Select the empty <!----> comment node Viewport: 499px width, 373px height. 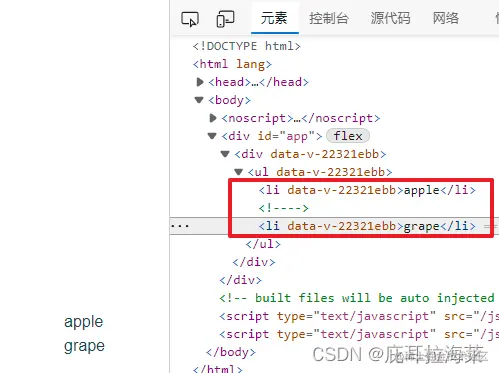(284, 208)
